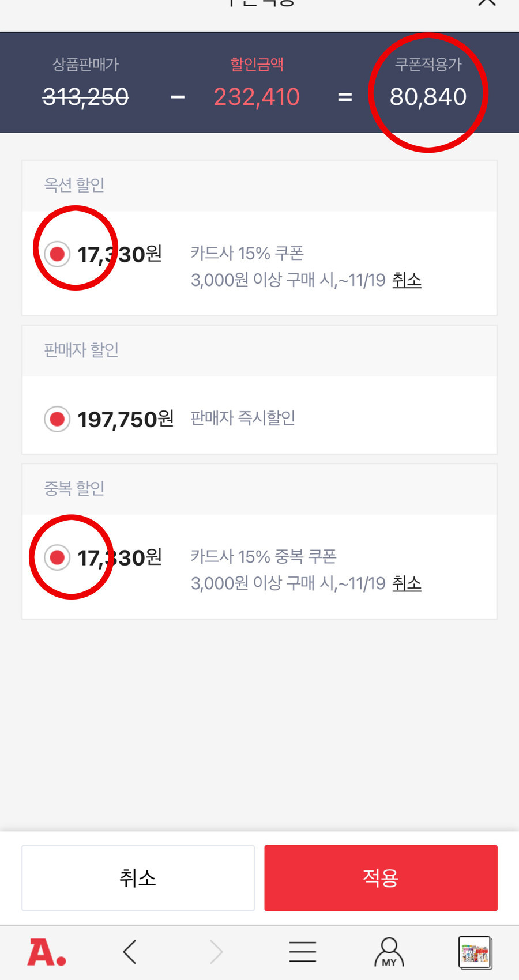Image resolution: width=519 pixels, height=980 pixels.
Task: Tap the white 취소 button
Action: point(138,878)
